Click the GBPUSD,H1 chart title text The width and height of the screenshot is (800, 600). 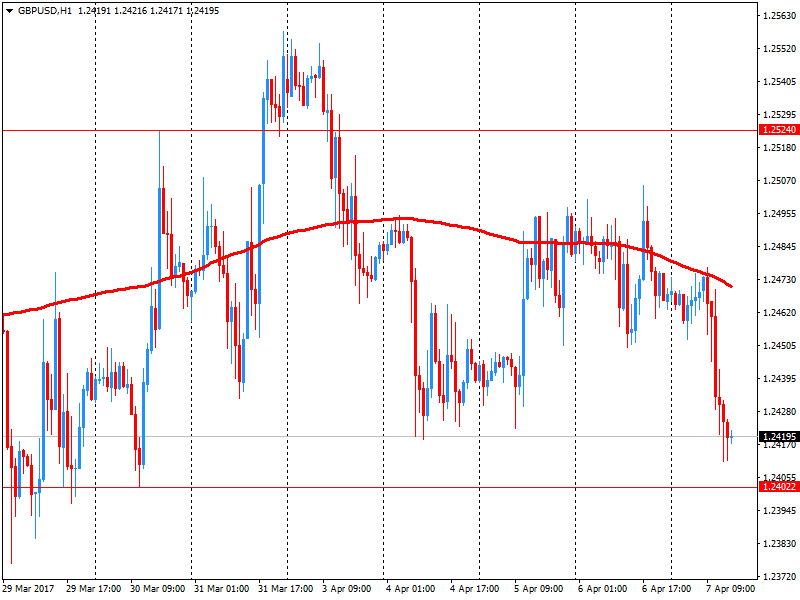(x=45, y=11)
